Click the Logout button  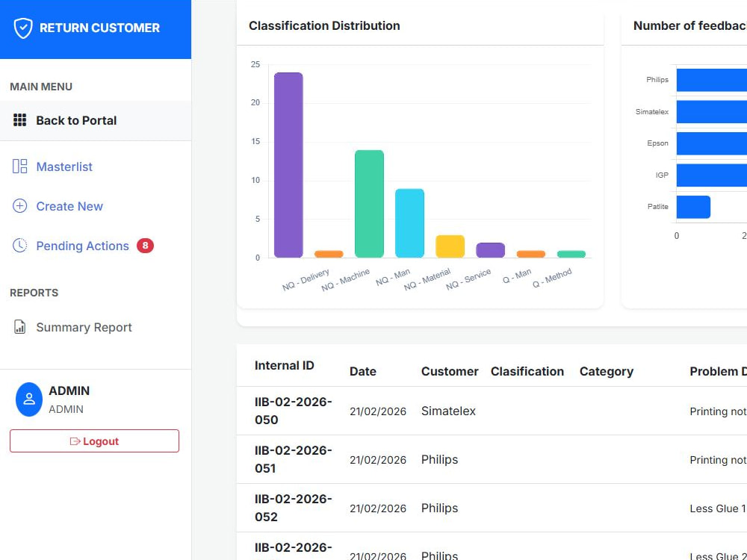pos(94,441)
